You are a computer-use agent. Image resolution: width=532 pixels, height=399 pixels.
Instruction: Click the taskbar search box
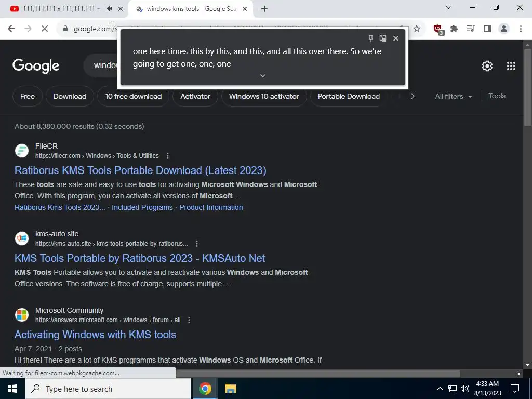pos(108,389)
